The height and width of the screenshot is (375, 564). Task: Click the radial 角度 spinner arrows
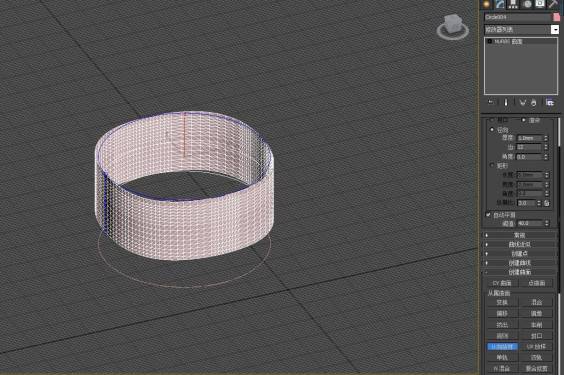point(546,157)
